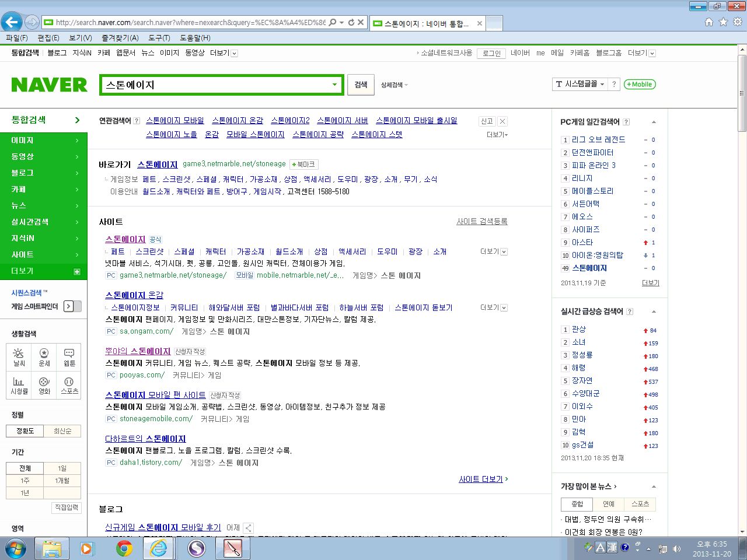Expand the 상세검색 dropdown
The width and height of the screenshot is (747, 560).
[x=395, y=85]
